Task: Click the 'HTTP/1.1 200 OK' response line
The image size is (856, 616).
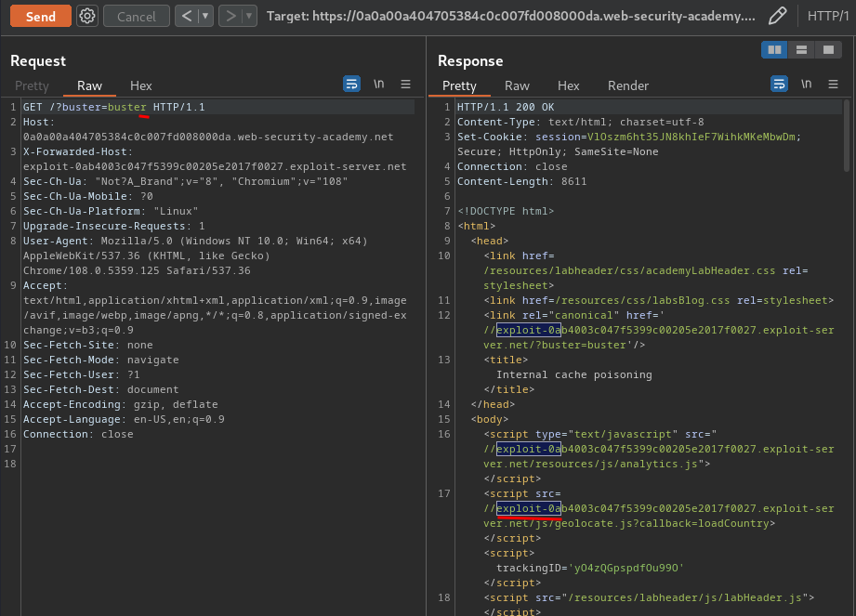Action: 506,107
